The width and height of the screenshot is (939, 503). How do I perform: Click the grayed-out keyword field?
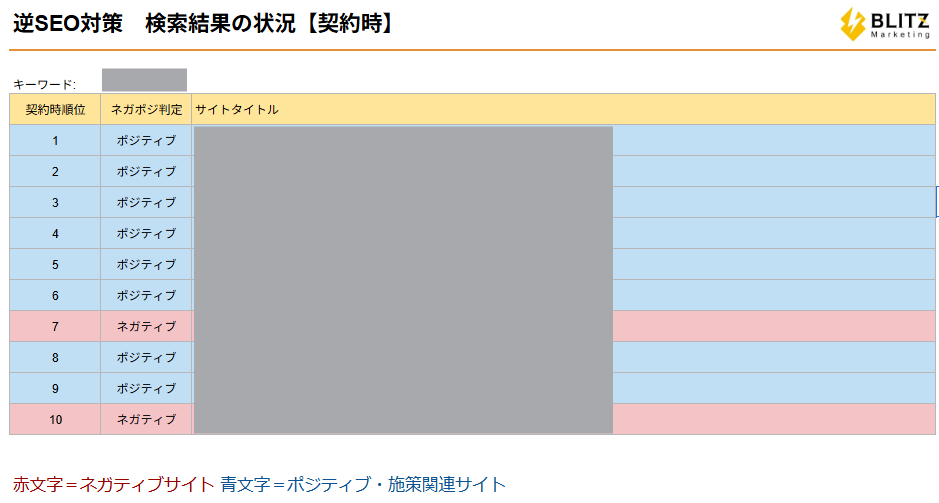(x=144, y=80)
